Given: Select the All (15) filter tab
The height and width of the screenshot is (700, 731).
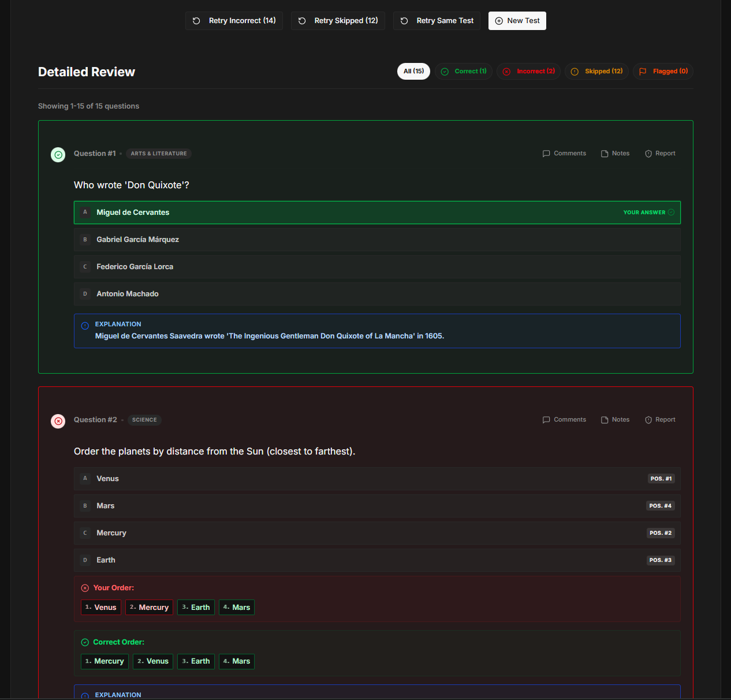Looking at the screenshot, I should [x=413, y=71].
